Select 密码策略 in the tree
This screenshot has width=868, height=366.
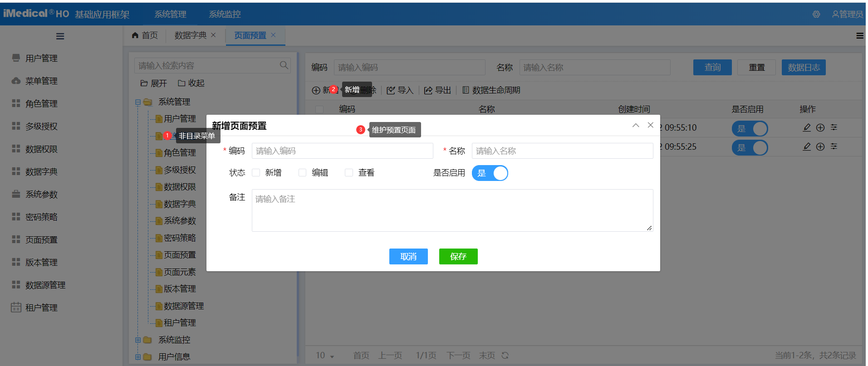pyautogui.click(x=180, y=238)
